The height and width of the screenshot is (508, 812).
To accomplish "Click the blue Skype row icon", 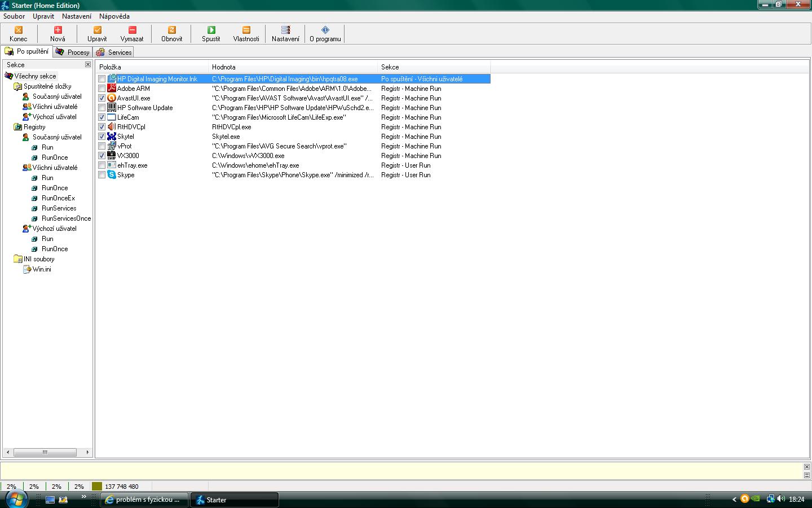I will click(x=112, y=174).
